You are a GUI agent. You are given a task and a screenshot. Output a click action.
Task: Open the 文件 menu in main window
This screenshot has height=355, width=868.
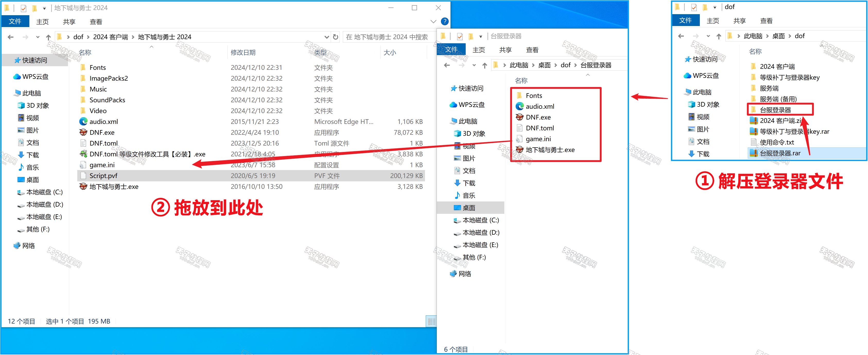click(15, 22)
